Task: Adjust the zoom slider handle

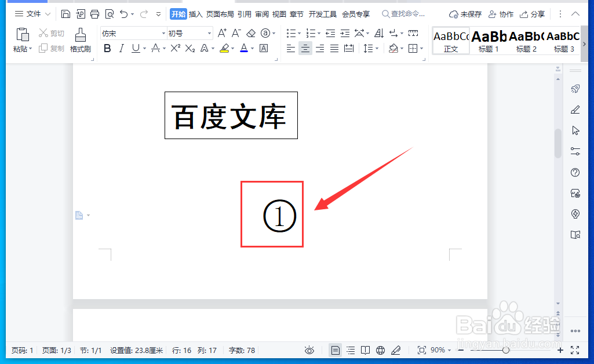Action: coord(506,350)
